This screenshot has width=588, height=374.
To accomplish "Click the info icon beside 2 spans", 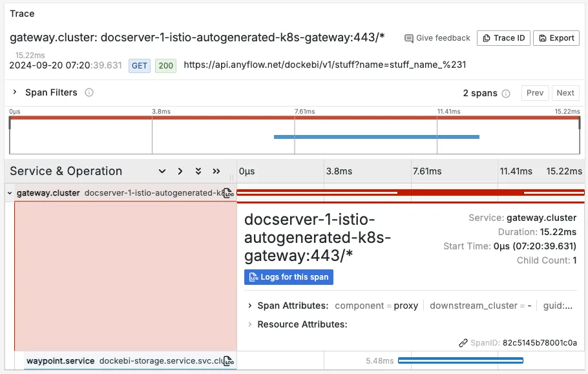I will pos(506,93).
